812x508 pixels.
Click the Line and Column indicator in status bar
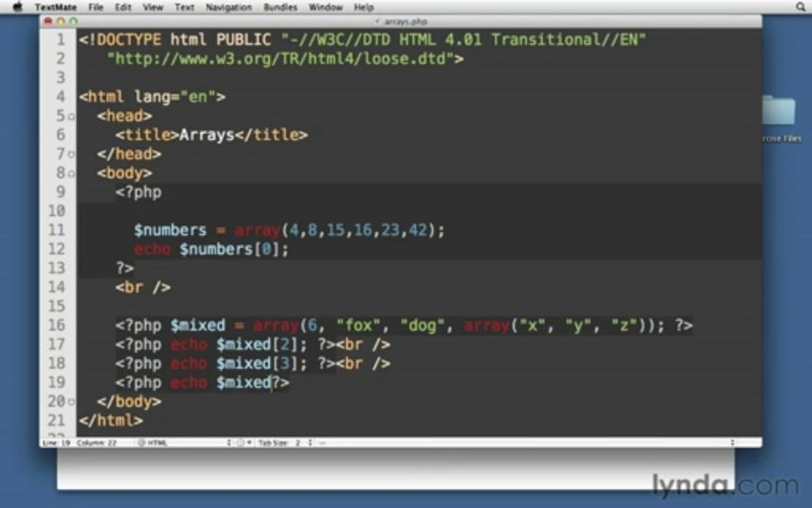click(x=80, y=443)
